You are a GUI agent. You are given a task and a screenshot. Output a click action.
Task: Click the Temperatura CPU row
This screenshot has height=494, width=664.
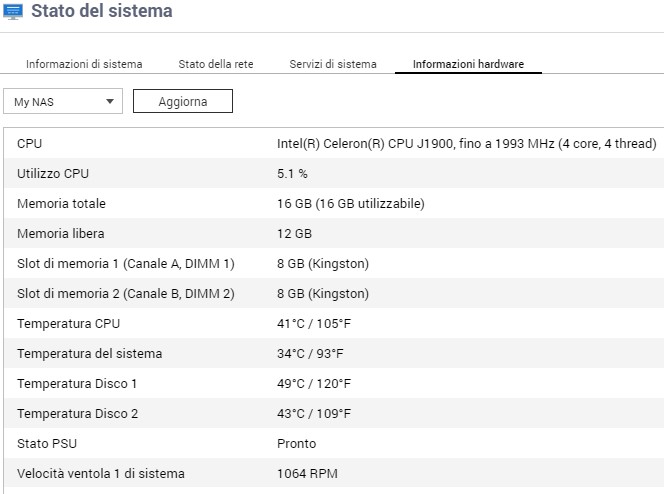333,324
